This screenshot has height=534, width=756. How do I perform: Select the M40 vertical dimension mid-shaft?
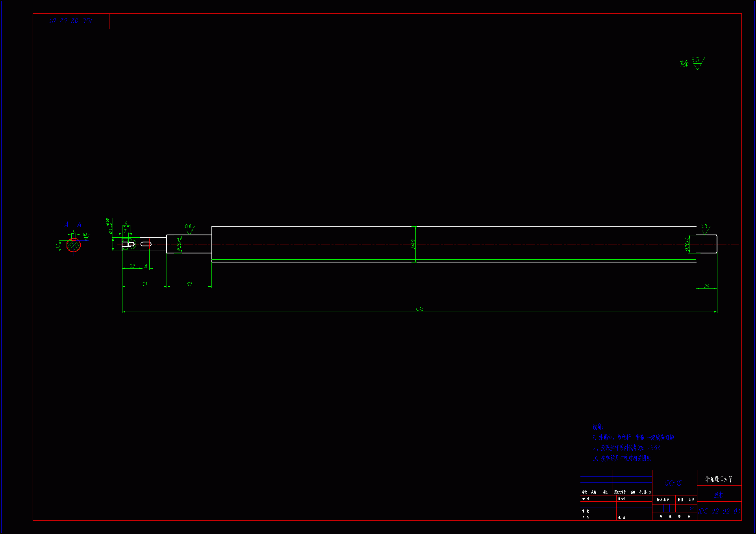(413, 244)
